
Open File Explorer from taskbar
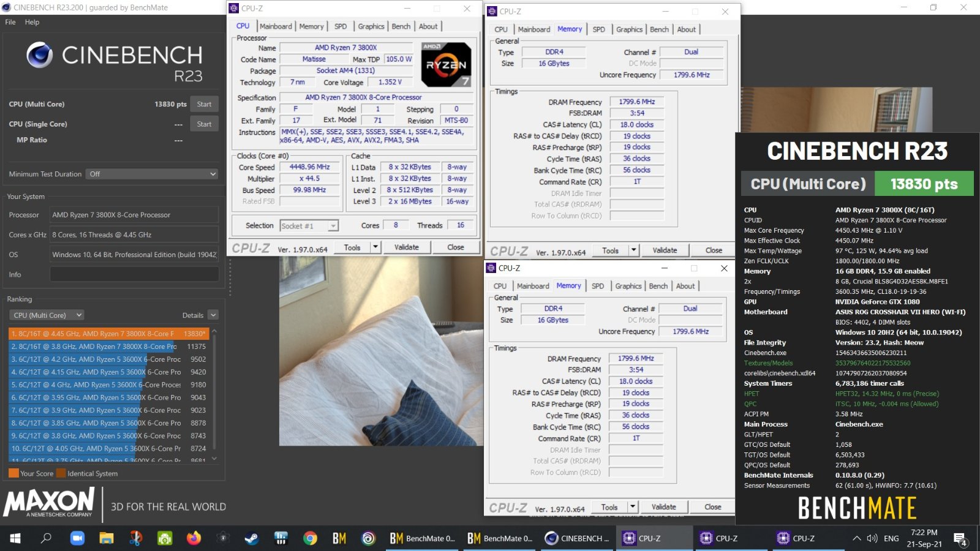[x=107, y=538]
